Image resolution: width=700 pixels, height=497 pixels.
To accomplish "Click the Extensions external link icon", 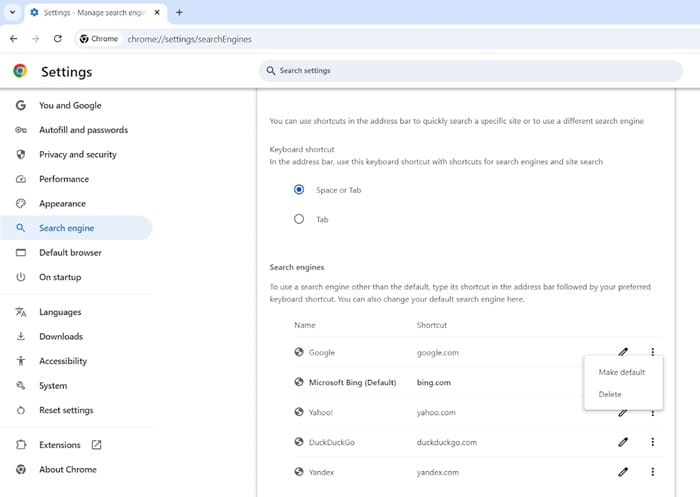I will point(96,445).
